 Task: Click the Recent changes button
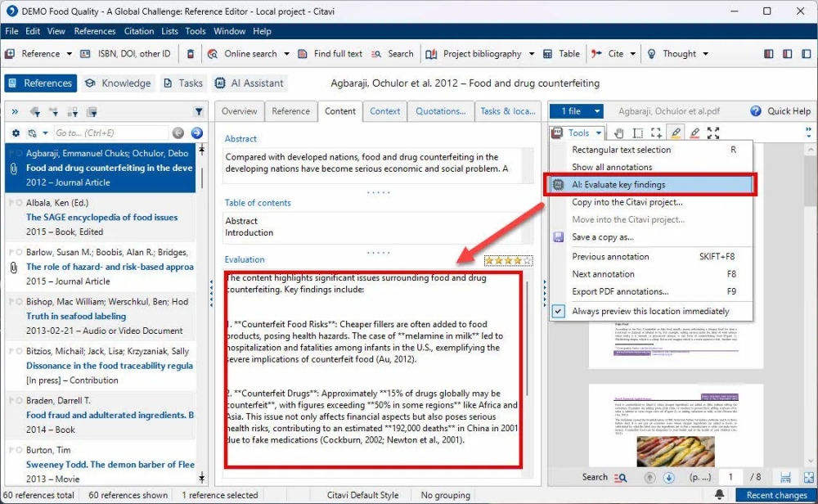(x=775, y=495)
